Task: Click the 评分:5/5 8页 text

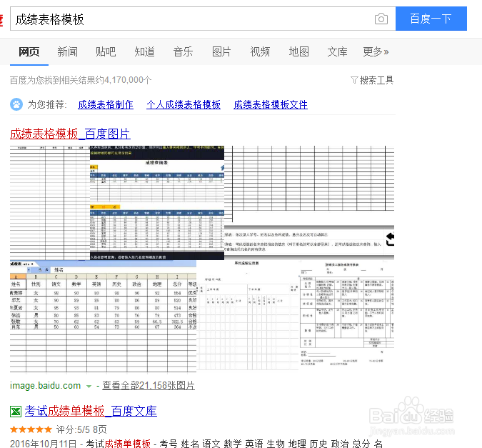Action: [81, 429]
